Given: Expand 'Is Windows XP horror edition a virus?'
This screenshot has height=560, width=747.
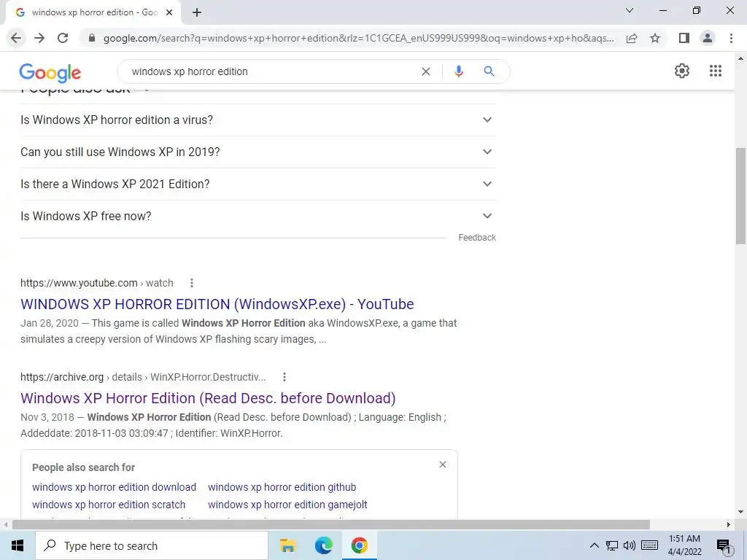Looking at the screenshot, I should click(258, 120).
